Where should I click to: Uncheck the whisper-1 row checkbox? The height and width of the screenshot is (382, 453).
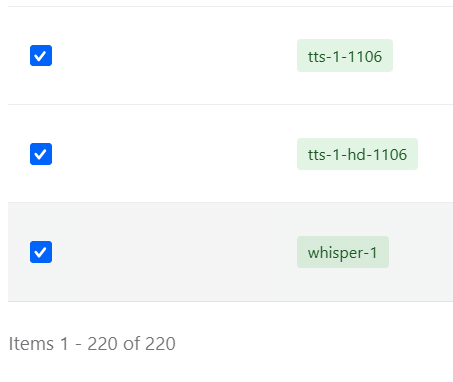[x=41, y=252]
